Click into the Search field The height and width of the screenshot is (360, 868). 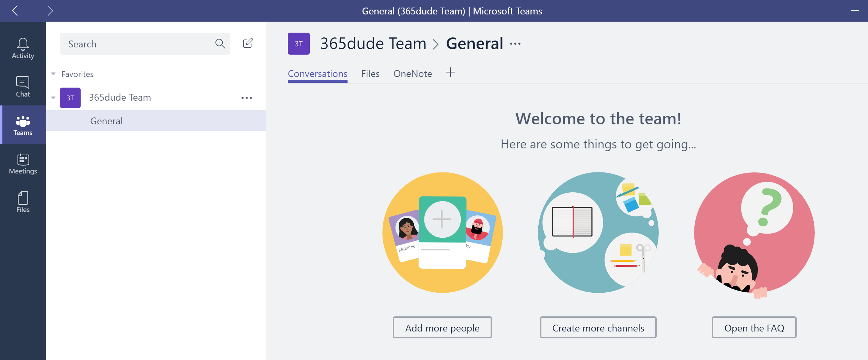[145, 44]
